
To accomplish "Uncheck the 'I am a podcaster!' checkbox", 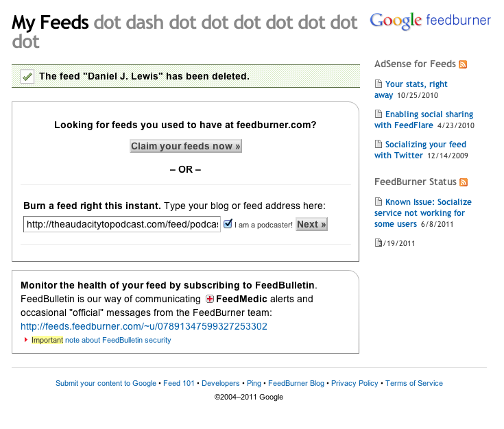I will click(x=228, y=224).
